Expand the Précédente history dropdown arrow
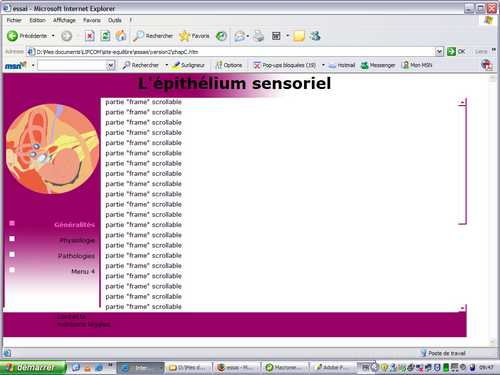This screenshot has height=375, width=500. [x=53, y=36]
